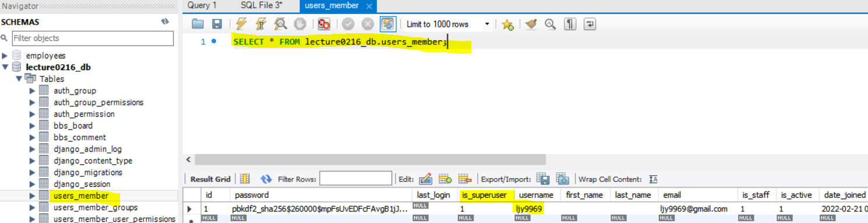Insert new row icon
This screenshot has width=868, height=223.
coord(445,179)
